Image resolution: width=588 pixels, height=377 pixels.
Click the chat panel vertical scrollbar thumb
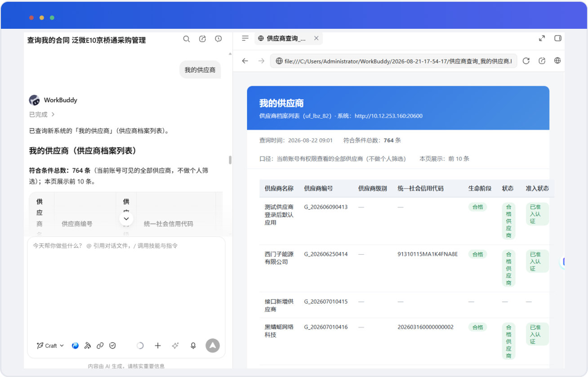(230, 160)
